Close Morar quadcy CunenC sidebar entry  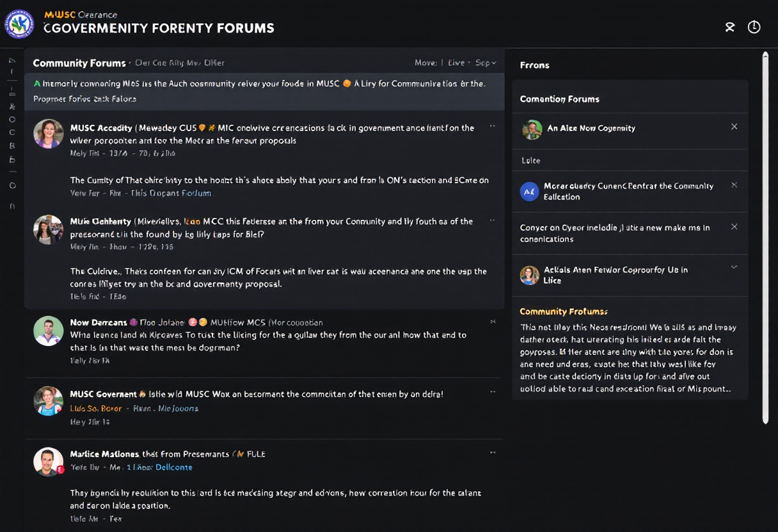coord(734,185)
